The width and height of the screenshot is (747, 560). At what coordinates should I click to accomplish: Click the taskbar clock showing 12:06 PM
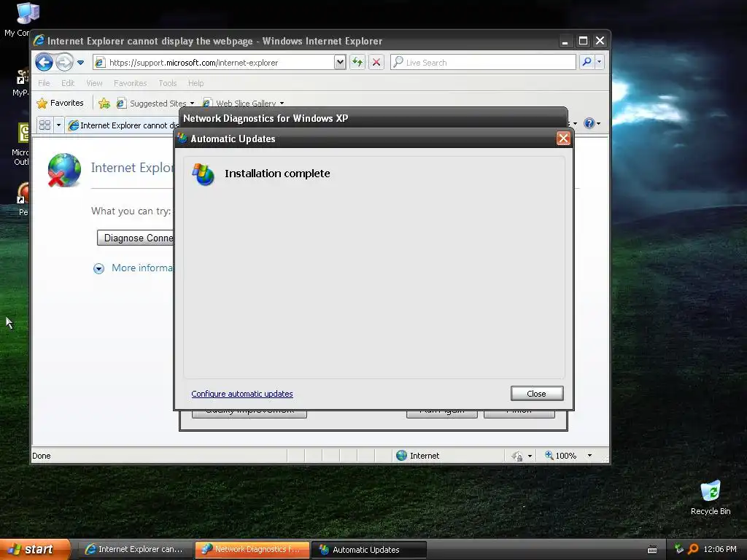point(720,549)
